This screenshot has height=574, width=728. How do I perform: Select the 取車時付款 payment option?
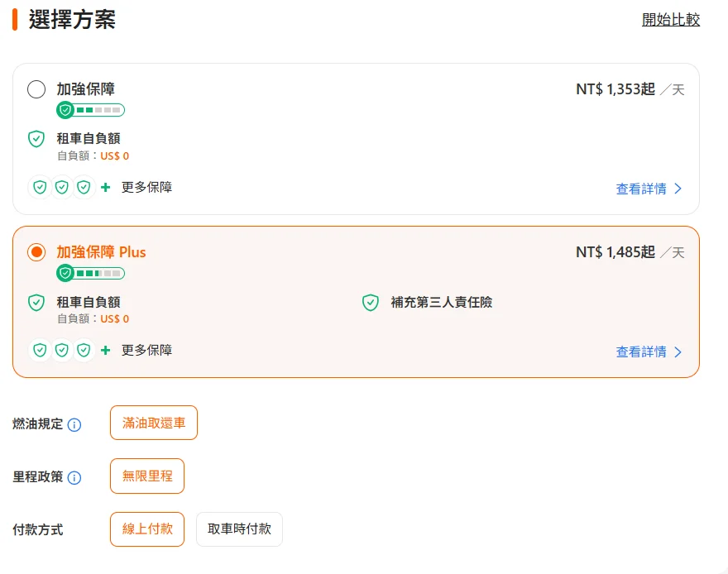(239, 529)
